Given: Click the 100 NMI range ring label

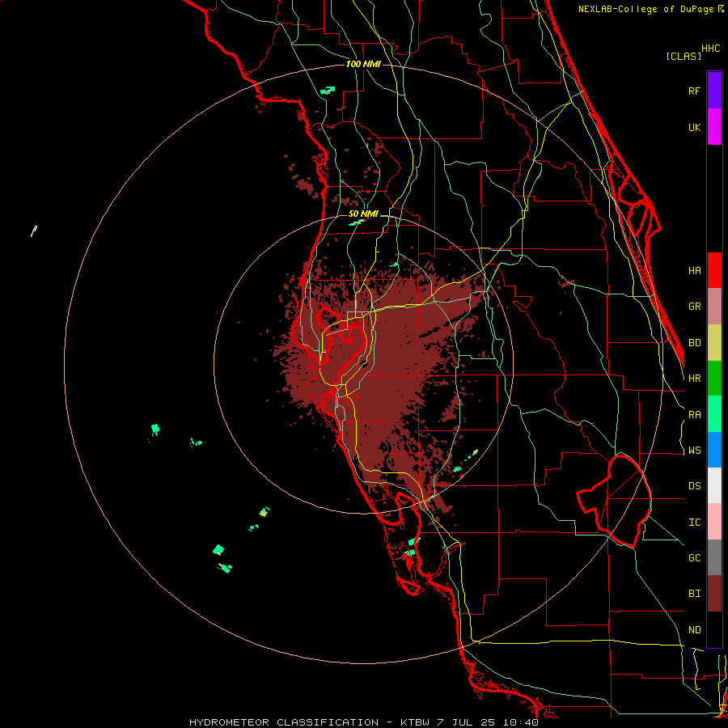Looking at the screenshot, I should point(363,64).
